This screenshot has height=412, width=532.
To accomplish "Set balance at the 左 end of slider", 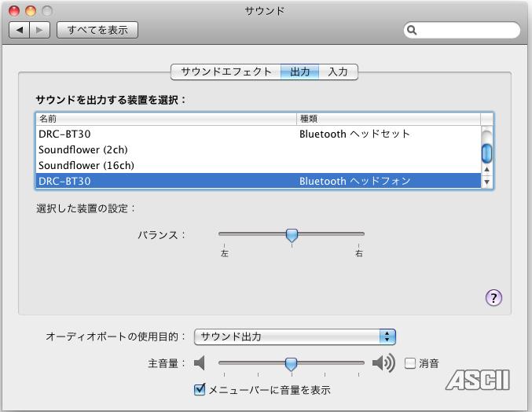I will (224, 234).
